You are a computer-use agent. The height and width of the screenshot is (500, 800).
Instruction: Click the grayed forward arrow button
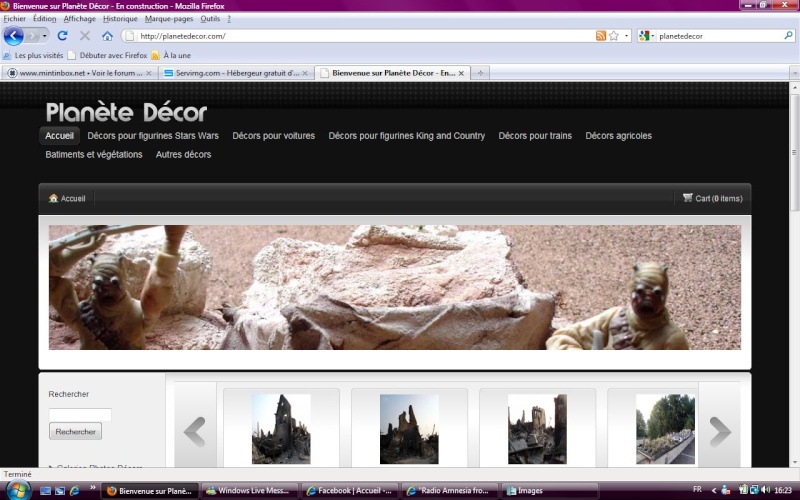pos(32,36)
